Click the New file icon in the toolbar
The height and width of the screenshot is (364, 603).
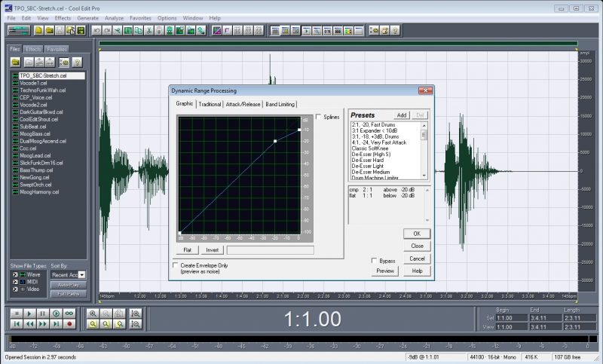click(38, 30)
